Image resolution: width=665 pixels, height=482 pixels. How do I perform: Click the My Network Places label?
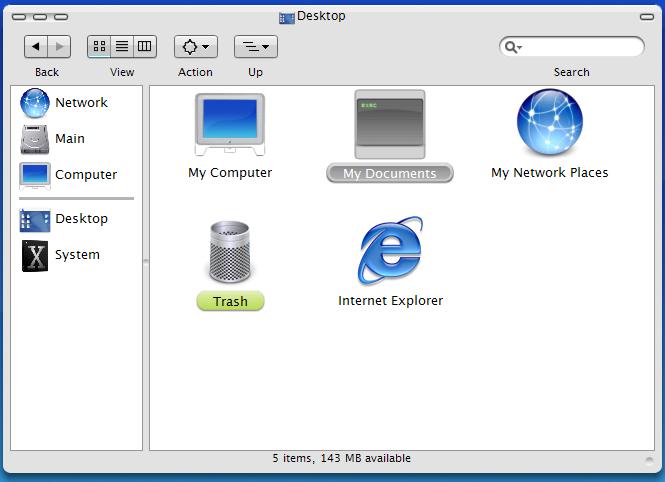[550, 173]
